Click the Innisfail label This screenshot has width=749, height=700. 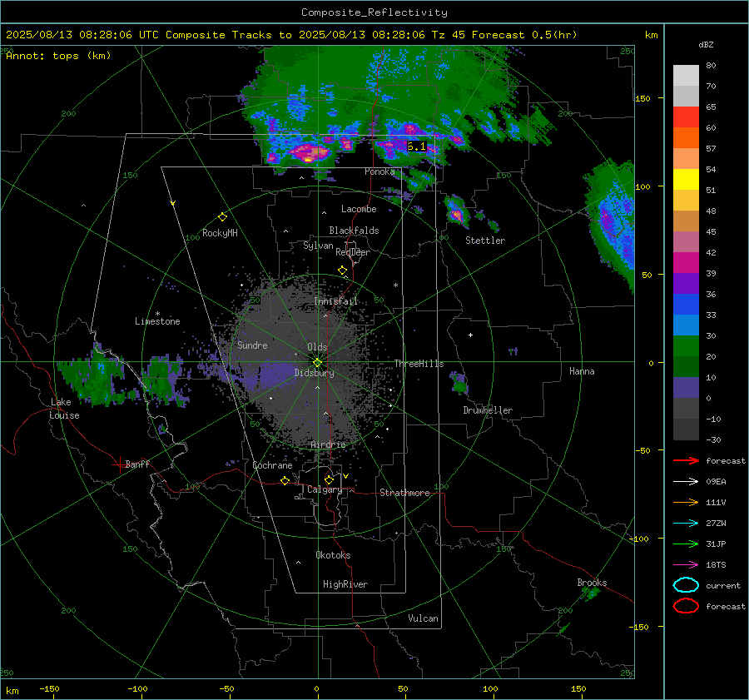tap(335, 301)
